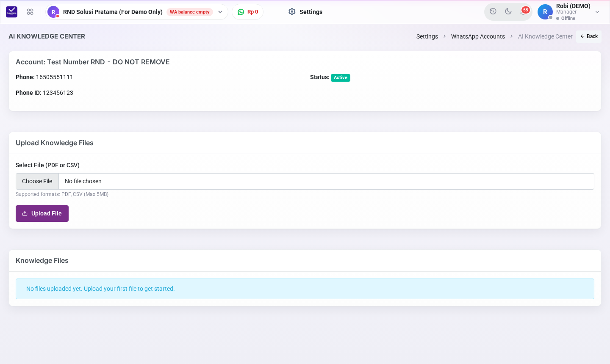Click the Offline status indicator
This screenshot has height=364, width=610.
pos(566,18)
